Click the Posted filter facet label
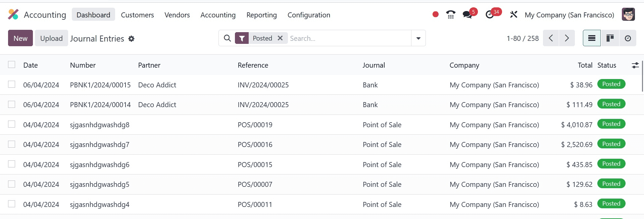This screenshot has height=219, width=644. point(262,38)
